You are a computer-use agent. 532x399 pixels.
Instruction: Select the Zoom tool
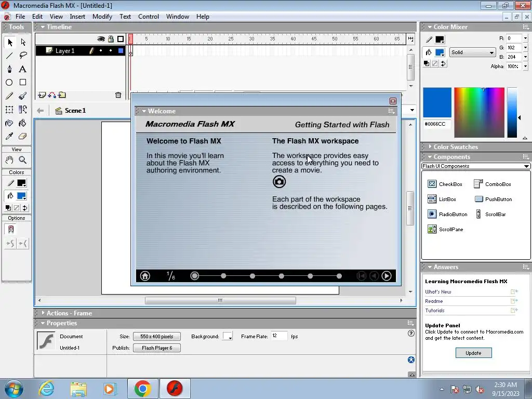tap(23, 160)
